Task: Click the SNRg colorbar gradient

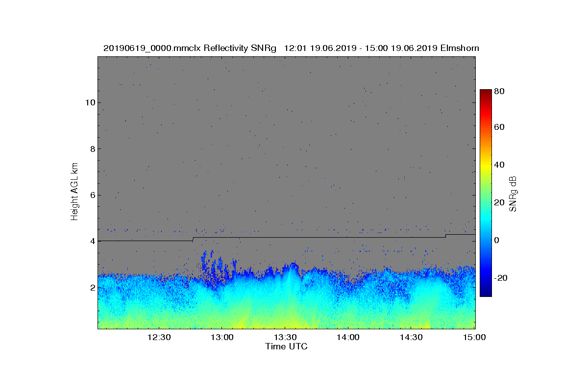Action: tap(486, 193)
